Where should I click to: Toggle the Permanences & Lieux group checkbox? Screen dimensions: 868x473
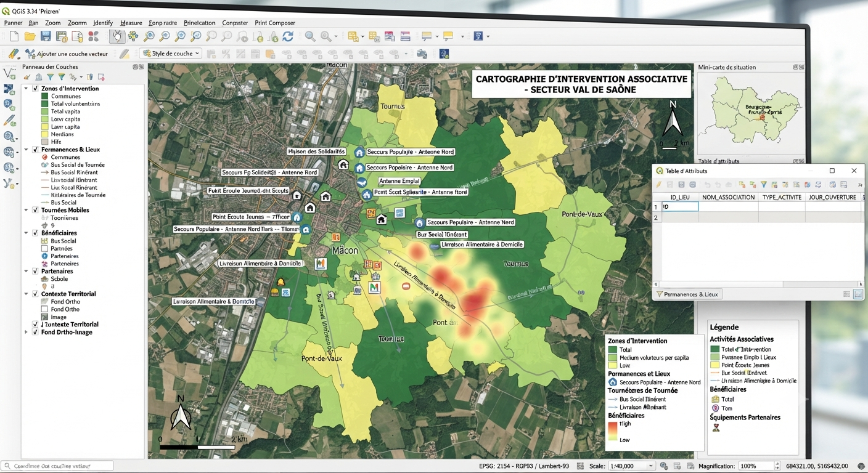pyautogui.click(x=35, y=150)
